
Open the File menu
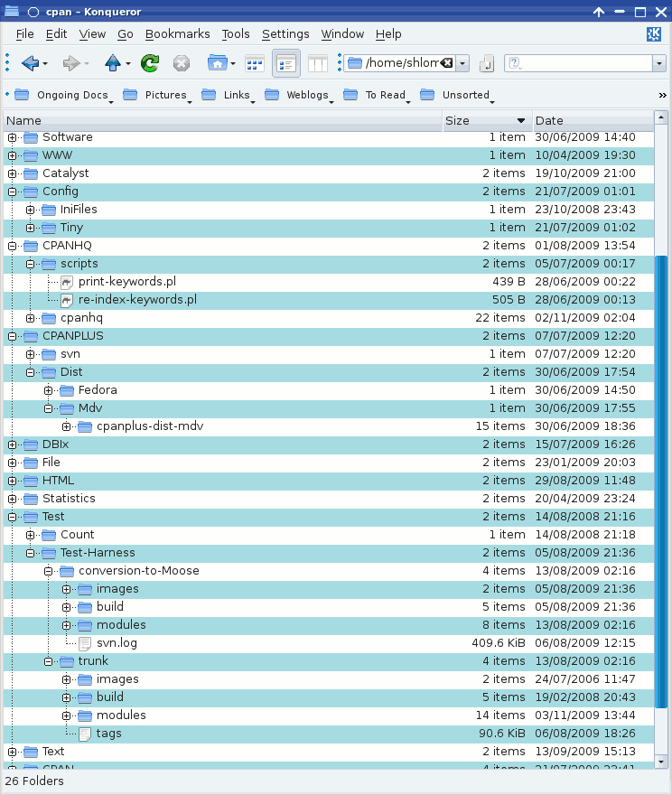click(24, 34)
